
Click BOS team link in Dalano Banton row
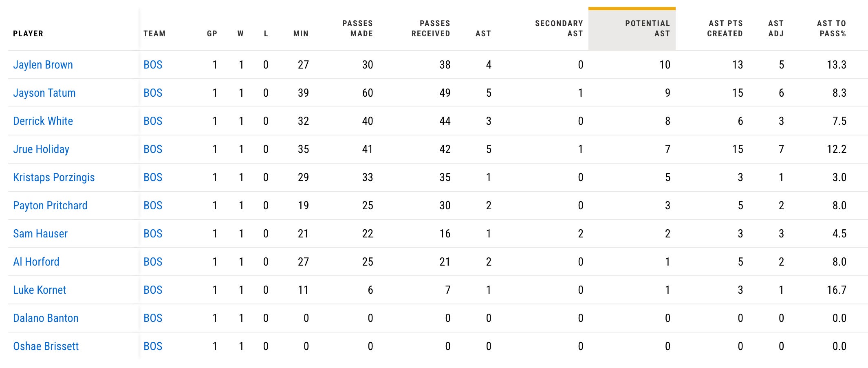[x=153, y=318]
